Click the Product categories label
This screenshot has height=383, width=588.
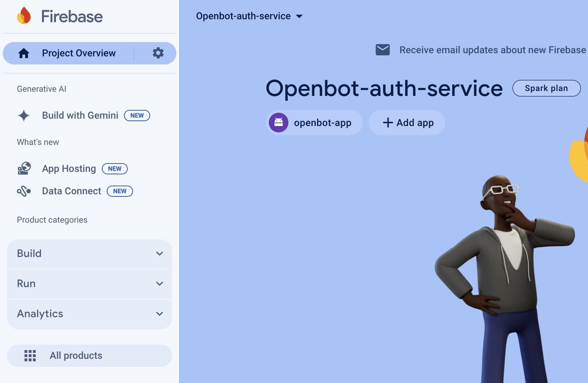pyautogui.click(x=52, y=220)
